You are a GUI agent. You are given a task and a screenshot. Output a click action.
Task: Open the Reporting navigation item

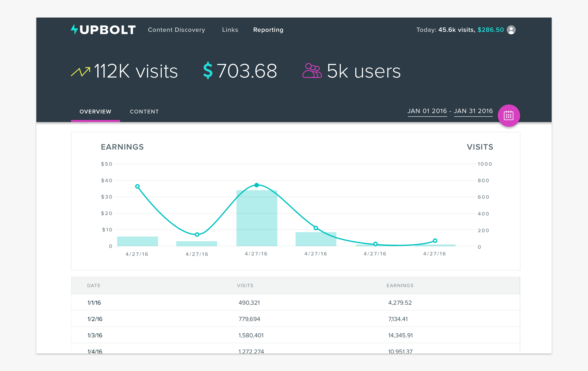pyautogui.click(x=268, y=30)
